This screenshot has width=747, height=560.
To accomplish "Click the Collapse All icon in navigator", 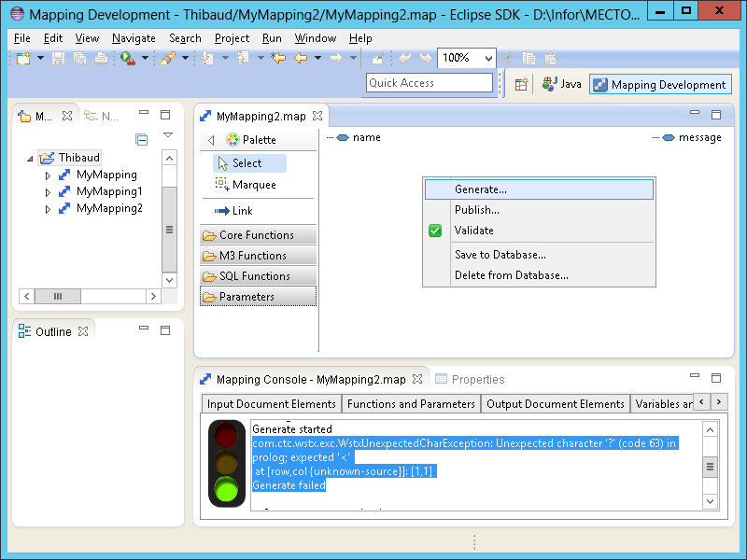I will 142,140.
